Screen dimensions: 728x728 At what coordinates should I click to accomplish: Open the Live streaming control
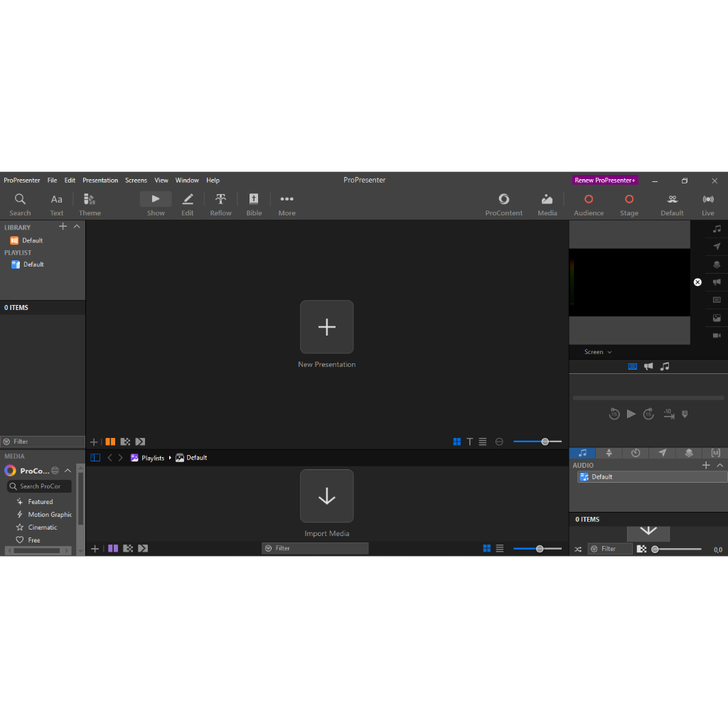[x=708, y=205]
